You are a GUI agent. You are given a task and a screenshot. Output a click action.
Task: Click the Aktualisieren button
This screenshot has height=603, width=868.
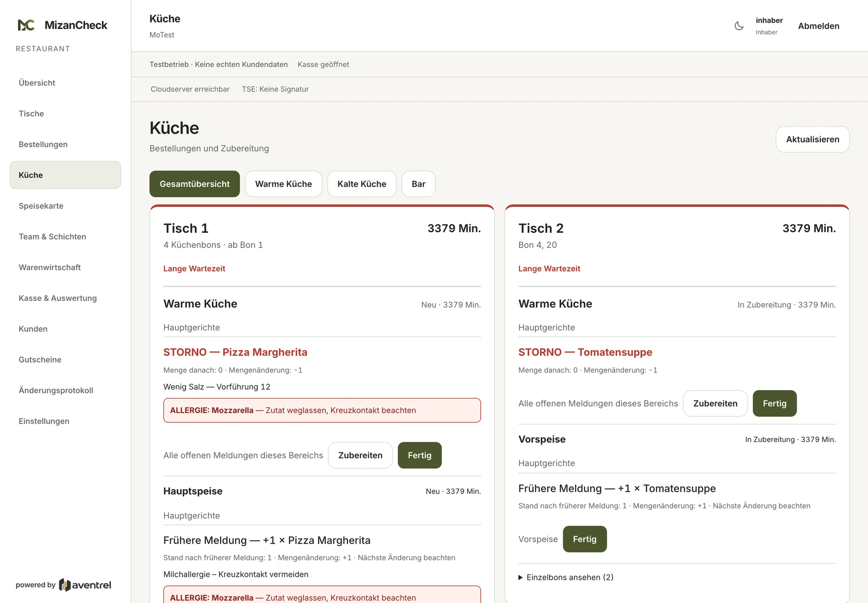pos(813,139)
